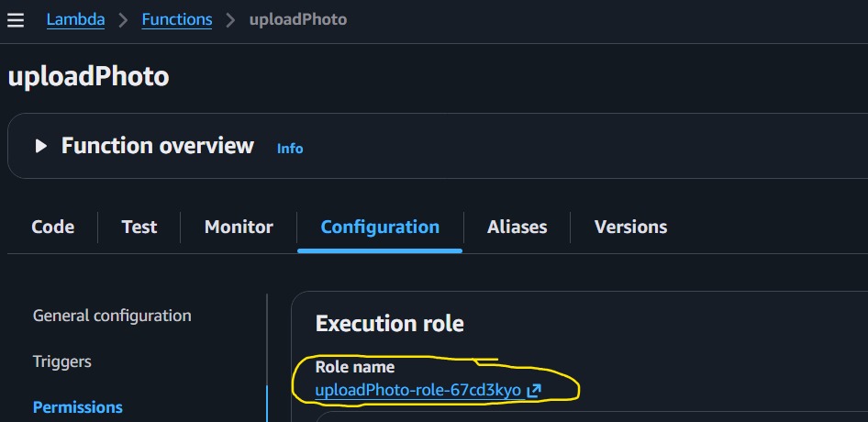The height and width of the screenshot is (422, 868).
Task: Switch to the Aliases tab
Action: pyautogui.click(x=517, y=227)
